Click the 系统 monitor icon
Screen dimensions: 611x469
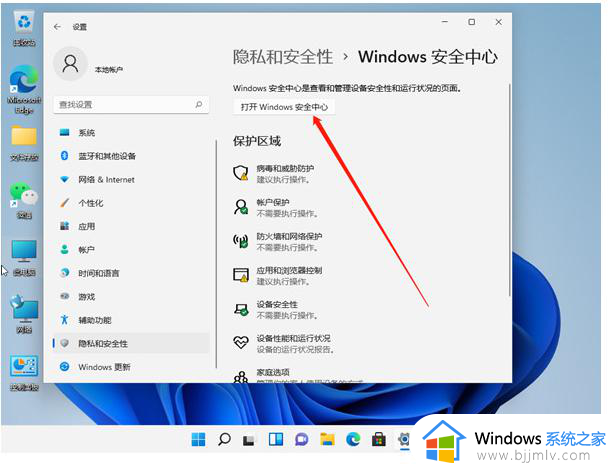[x=65, y=132]
